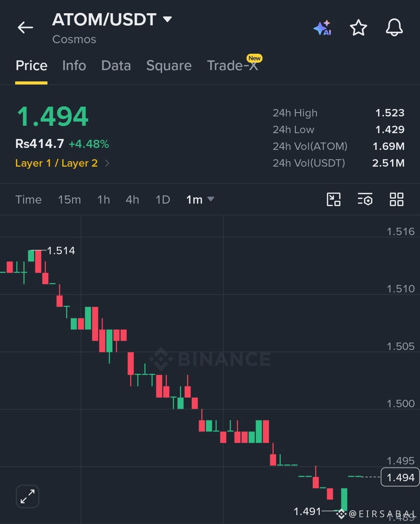The height and width of the screenshot is (524, 420).
Task: Tap the 1.500 axis label
Action: point(401,404)
